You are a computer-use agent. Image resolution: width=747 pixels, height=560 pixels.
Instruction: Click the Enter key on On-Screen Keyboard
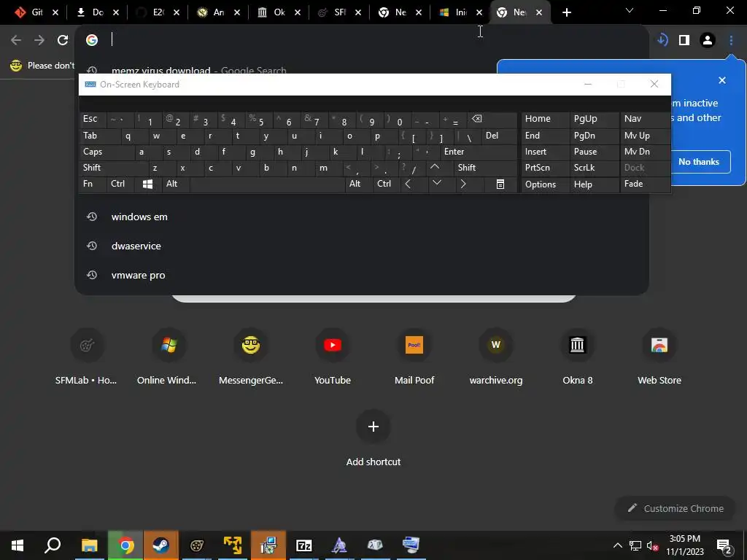(x=479, y=152)
